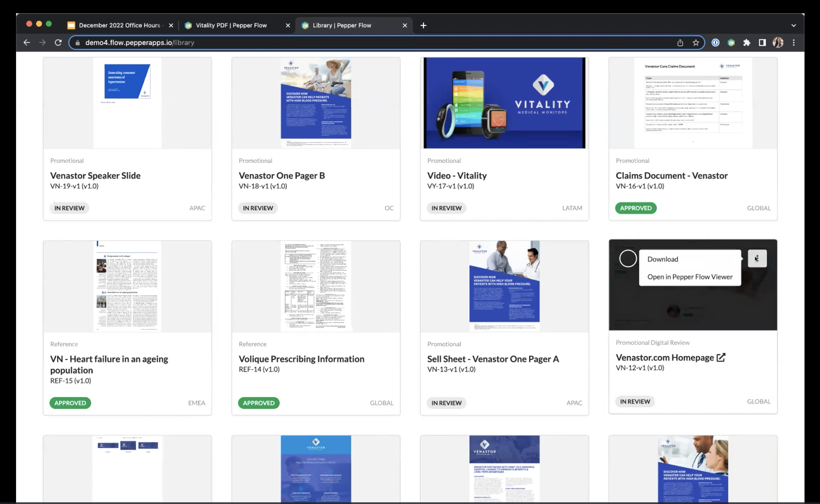Viewport: 820px width, 504px height.
Task: Choose Open in Pepper Flow Viewer
Action: point(690,277)
